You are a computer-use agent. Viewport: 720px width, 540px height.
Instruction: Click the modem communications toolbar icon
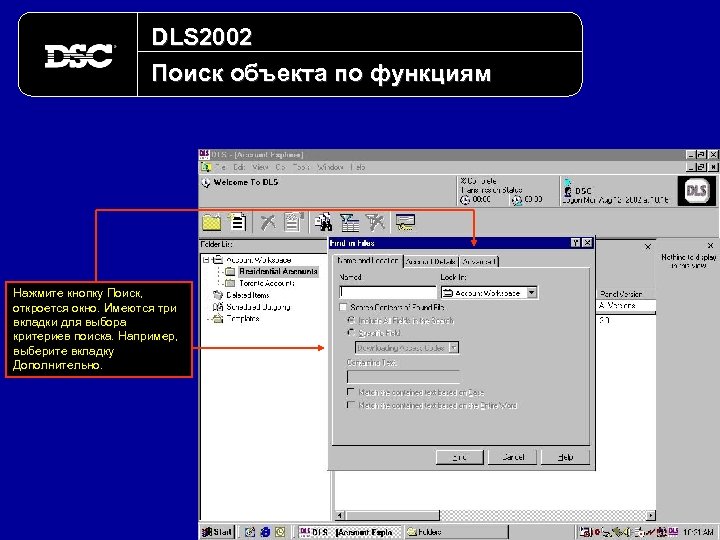[x=405, y=223]
